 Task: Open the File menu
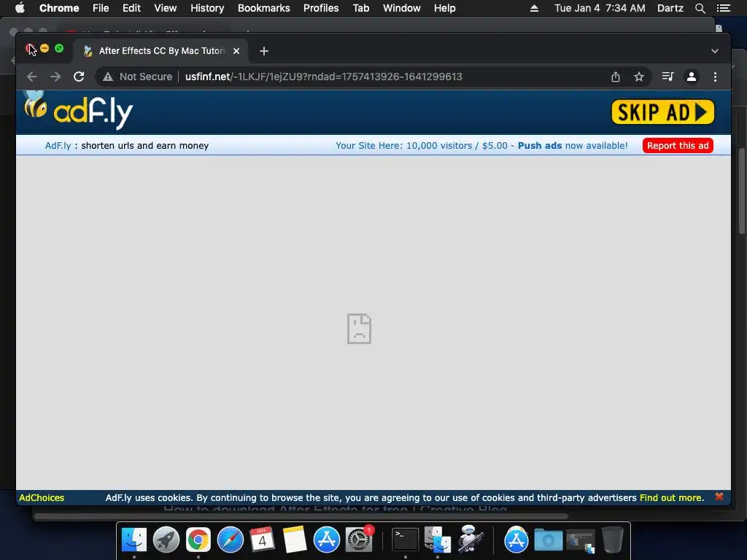point(101,8)
